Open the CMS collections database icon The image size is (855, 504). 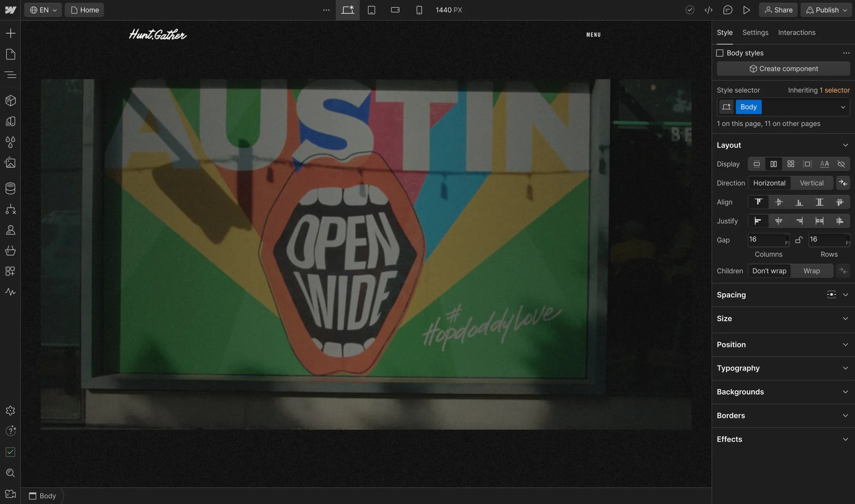tap(10, 188)
